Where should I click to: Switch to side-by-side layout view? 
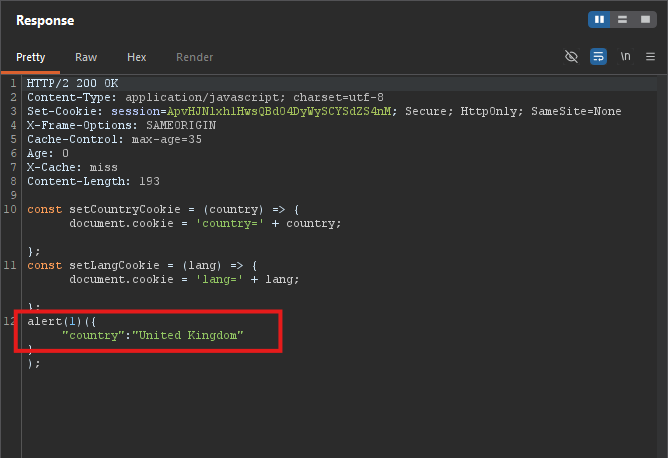point(599,20)
